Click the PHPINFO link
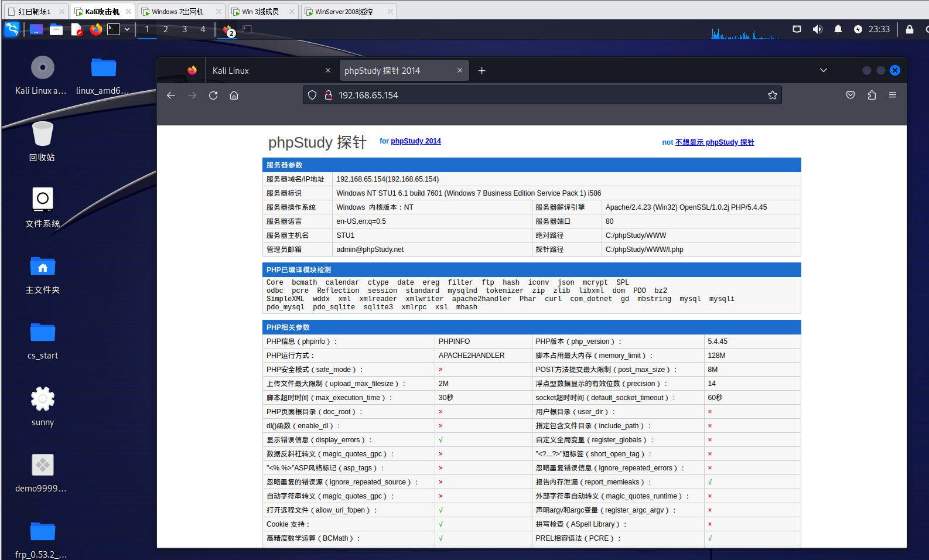929x560 pixels. click(x=454, y=342)
